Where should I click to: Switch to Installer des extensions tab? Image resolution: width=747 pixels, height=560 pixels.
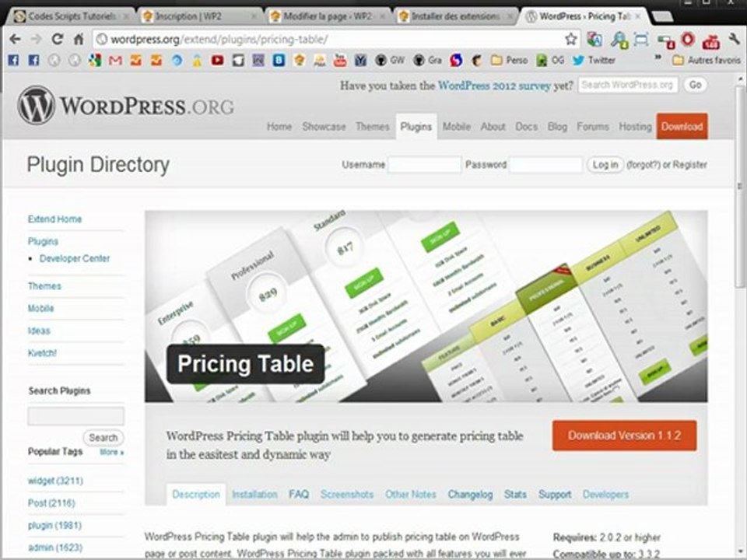click(455, 16)
